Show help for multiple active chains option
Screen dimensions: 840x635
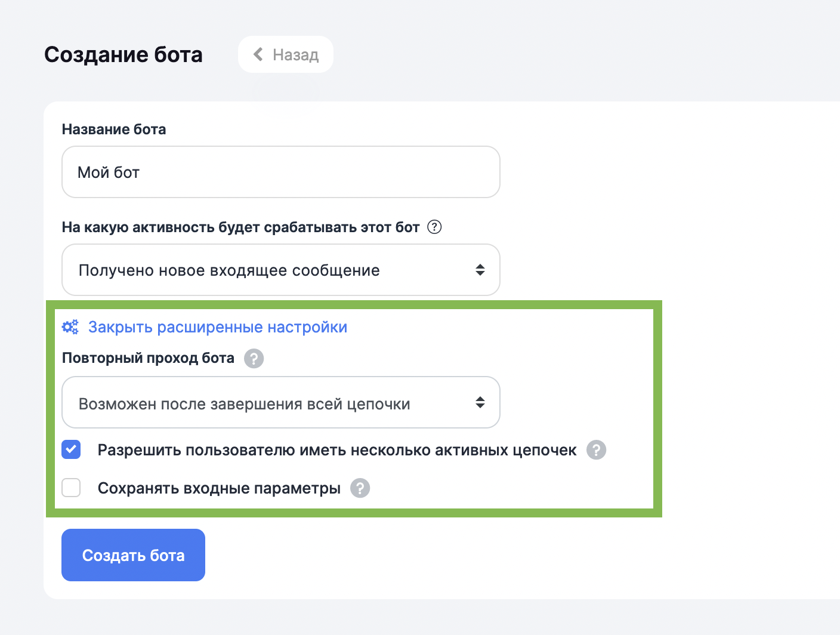(596, 450)
